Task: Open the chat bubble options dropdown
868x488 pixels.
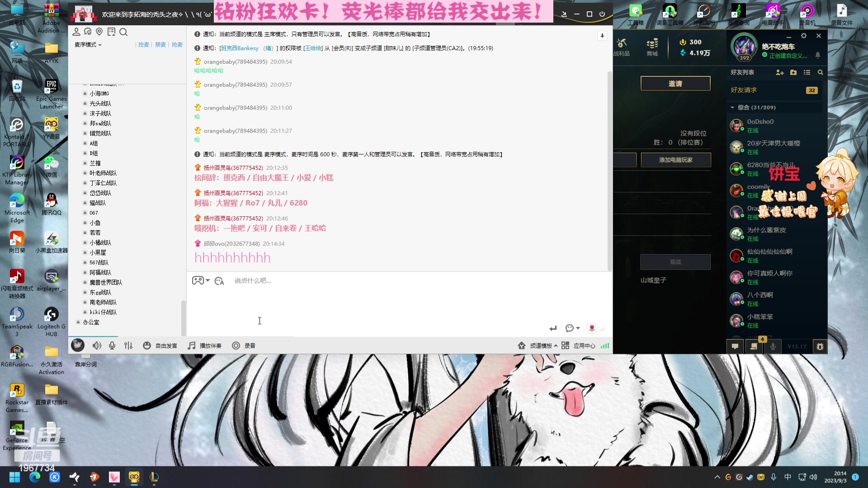Action: [572, 328]
